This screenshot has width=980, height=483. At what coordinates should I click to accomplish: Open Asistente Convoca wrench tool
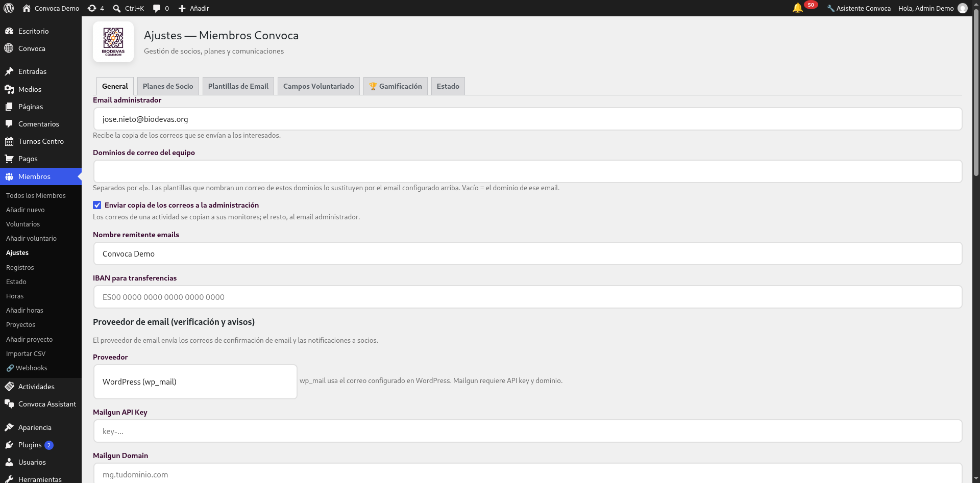(859, 8)
